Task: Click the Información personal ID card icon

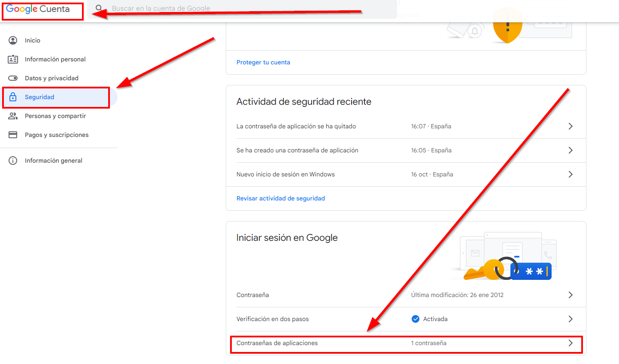Action: 13,59
